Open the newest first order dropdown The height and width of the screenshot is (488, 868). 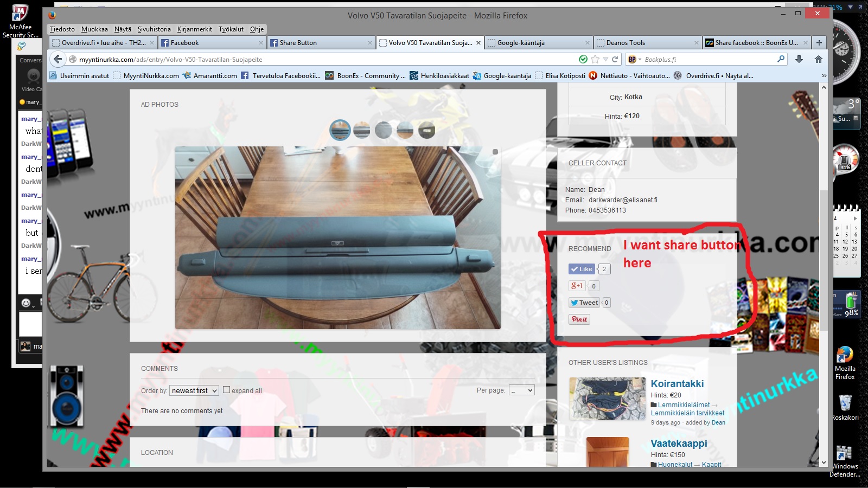coord(194,390)
